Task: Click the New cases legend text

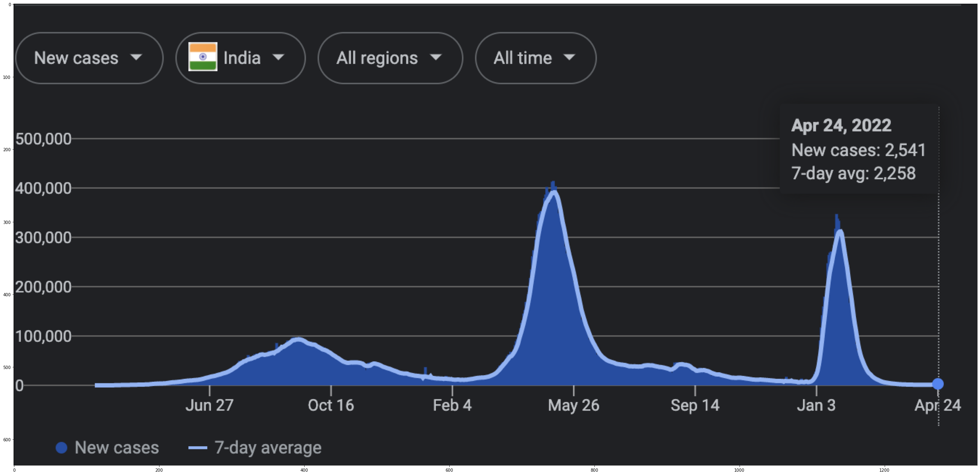Action: (x=117, y=448)
